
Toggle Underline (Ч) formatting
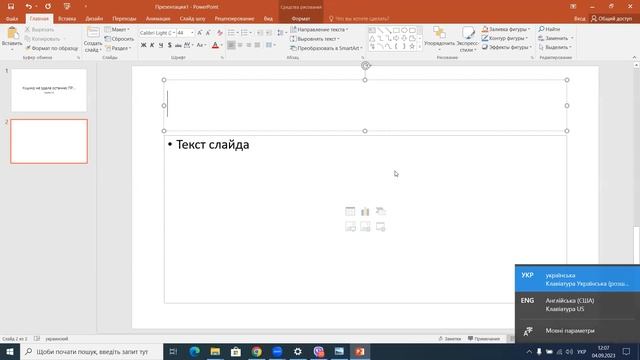(161, 45)
